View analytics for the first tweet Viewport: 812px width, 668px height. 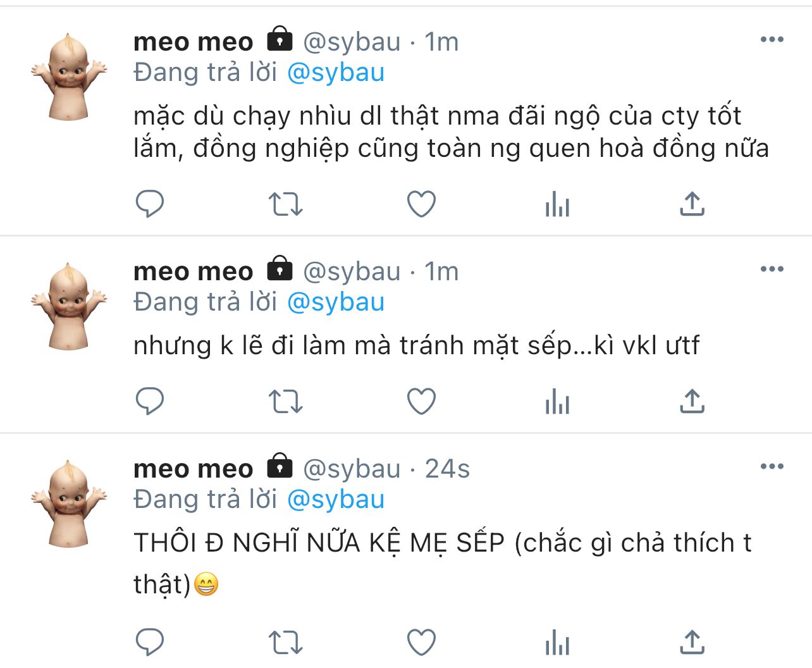[x=557, y=204]
